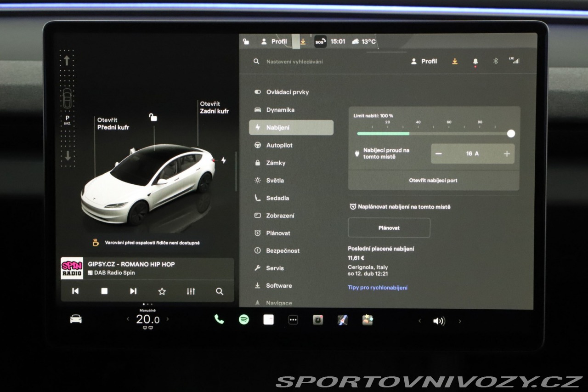This screenshot has height=392, width=588.
Task: Increase charging current with plus button
Action: 507,154
